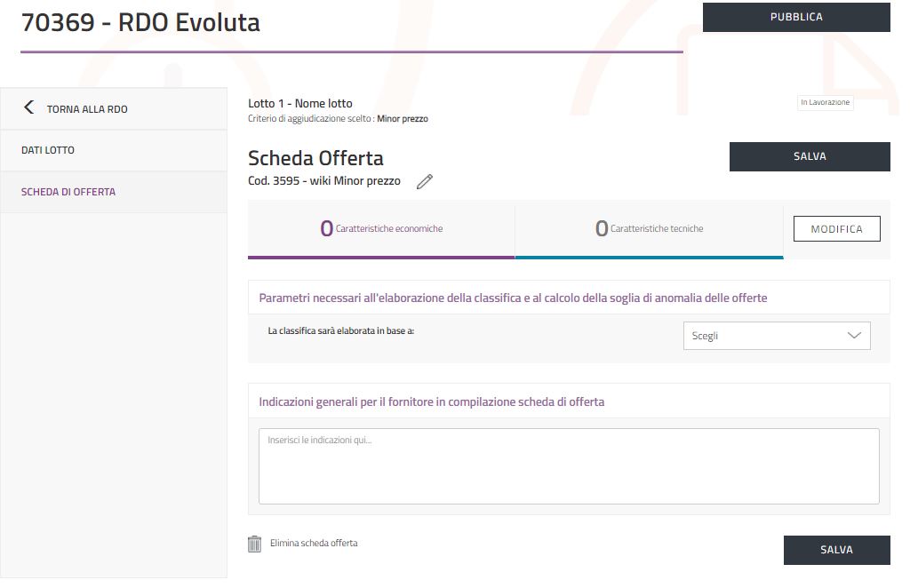Click the 70369 - RDO Evoluta page title

[x=140, y=23]
